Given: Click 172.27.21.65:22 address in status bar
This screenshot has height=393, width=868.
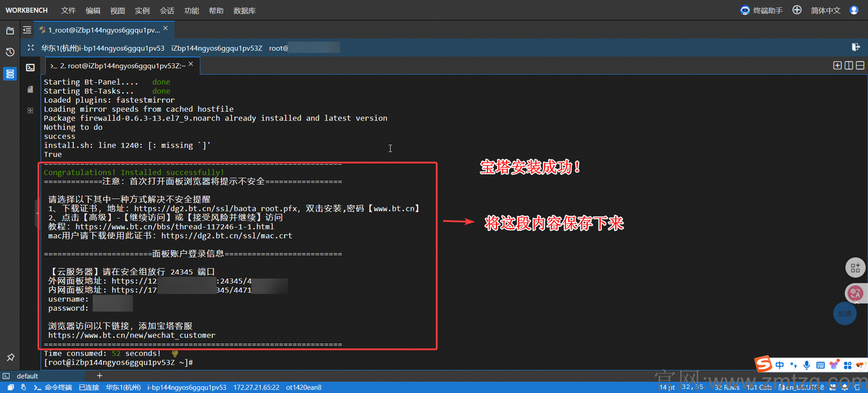Looking at the screenshot, I should click(x=256, y=388).
